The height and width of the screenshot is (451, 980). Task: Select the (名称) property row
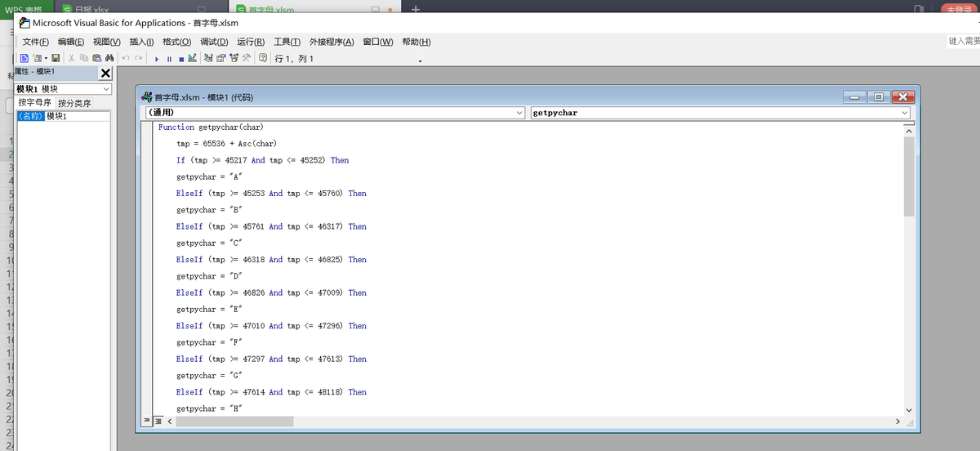[x=31, y=116]
